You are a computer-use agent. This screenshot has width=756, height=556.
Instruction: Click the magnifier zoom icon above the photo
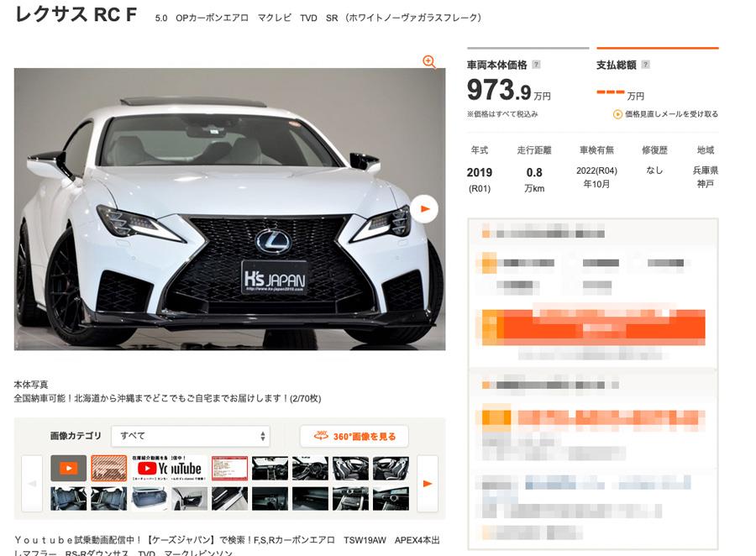pyautogui.click(x=429, y=61)
